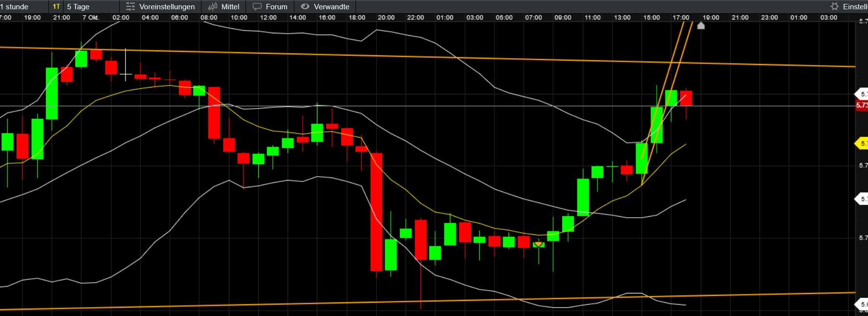Open Einstellungen gear icon
Image resolution: width=868 pixels, height=316 pixels.
(x=835, y=7)
